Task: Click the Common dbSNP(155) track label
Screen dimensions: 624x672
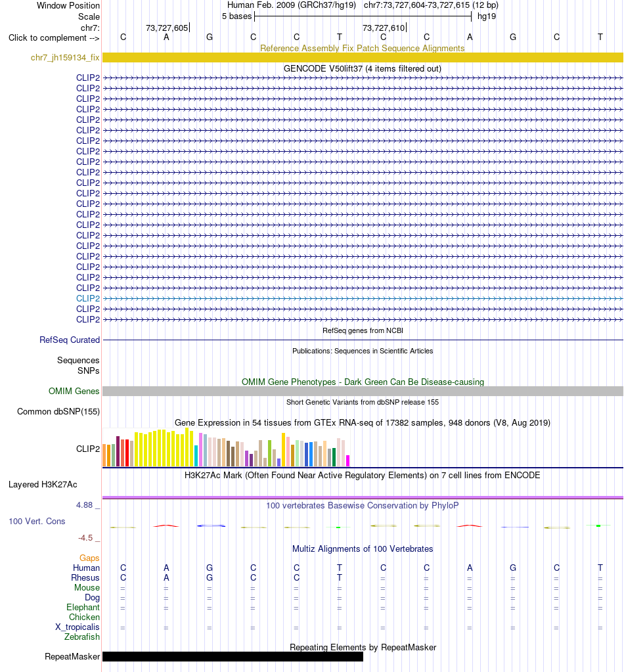Action: 58,411
